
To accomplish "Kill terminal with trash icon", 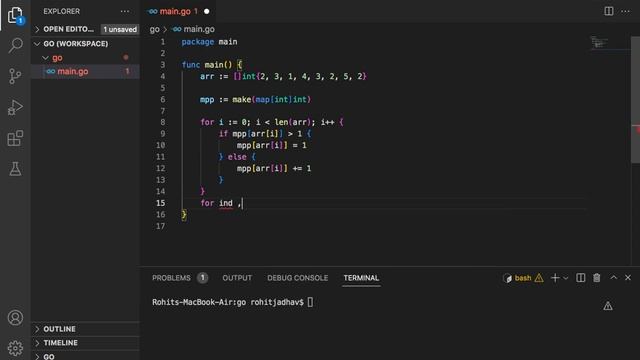I will [597, 278].
